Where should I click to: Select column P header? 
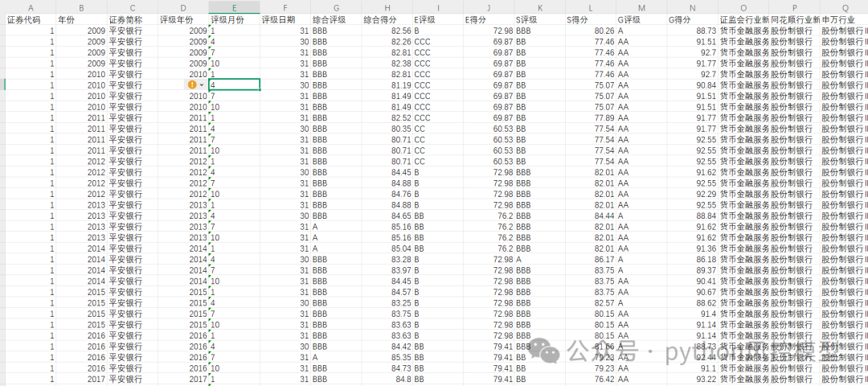(794, 8)
